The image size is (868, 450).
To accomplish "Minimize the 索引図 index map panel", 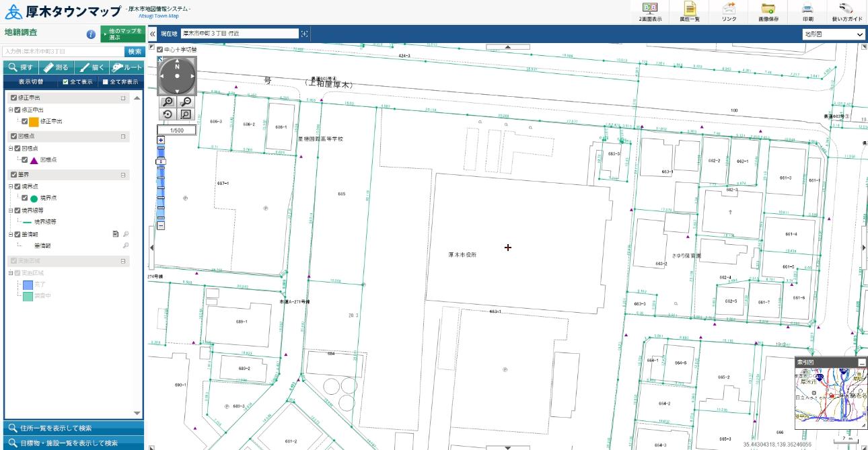I will point(861,362).
